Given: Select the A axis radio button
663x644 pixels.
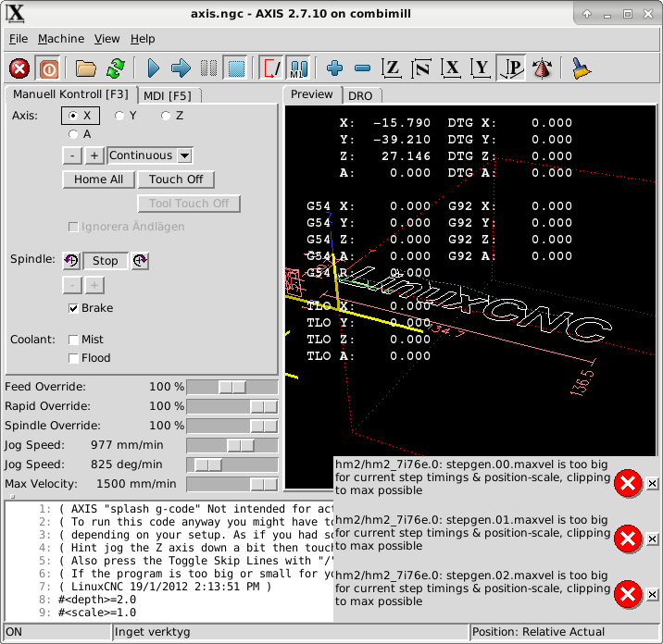Looking at the screenshot, I should point(80,134).
